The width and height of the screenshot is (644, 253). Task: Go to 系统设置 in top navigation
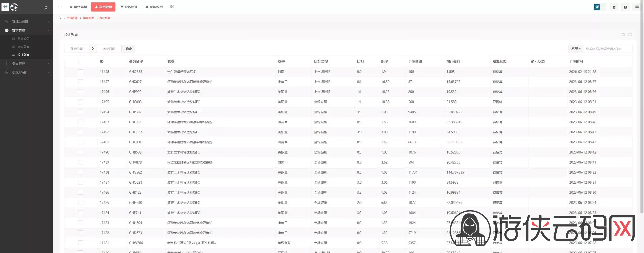tap(154, 7)
